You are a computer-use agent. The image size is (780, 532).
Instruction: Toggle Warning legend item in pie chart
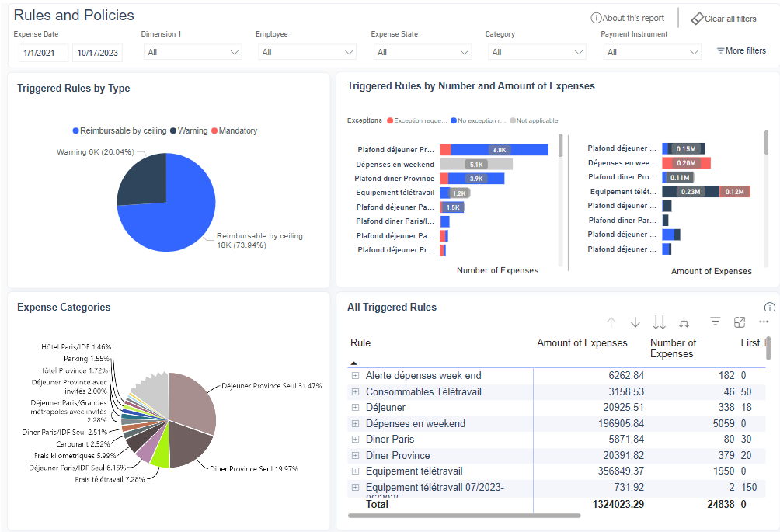(189, 130)
